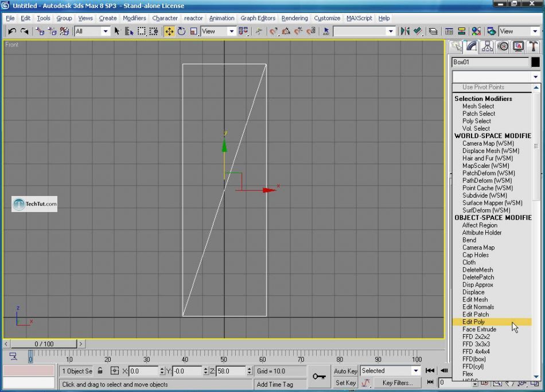This screenshot has width=545, height=392.
Task: Toggle the Selection Lock padlock icon
Action: [100, 371]
